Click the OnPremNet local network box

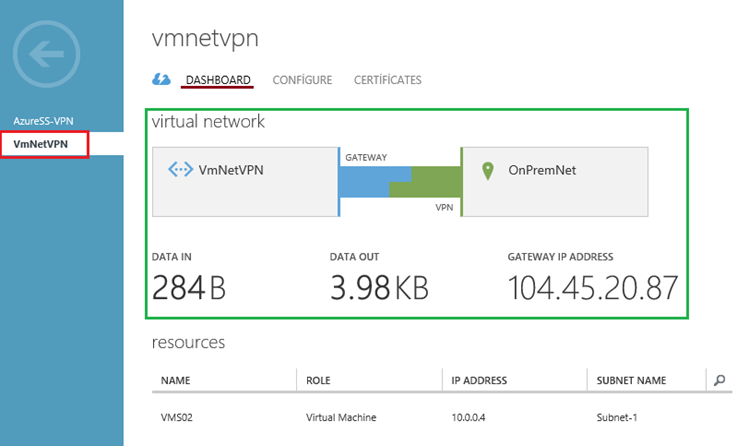click(556, 182)
